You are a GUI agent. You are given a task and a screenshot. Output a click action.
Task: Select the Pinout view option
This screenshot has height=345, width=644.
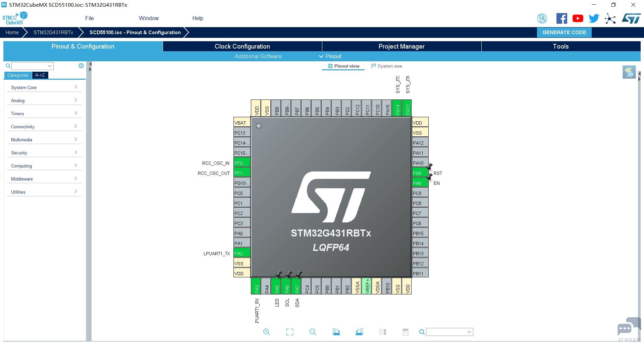pos(343,66)
